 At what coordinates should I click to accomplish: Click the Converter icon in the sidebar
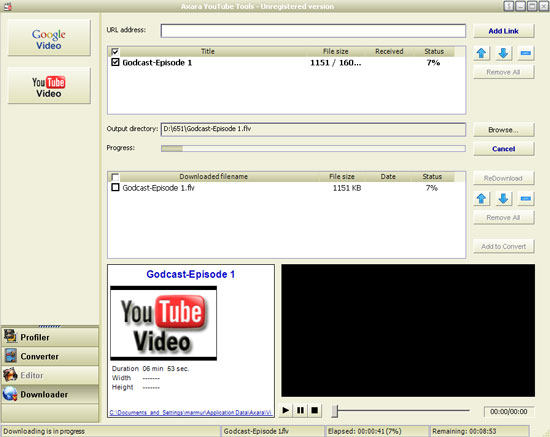tap(10, 356)
